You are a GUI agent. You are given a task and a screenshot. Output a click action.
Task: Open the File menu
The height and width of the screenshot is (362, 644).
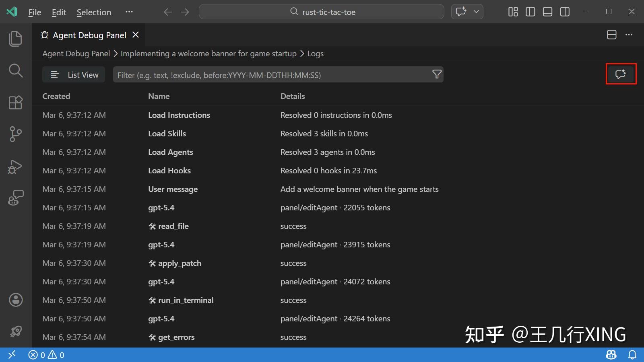[x=35, y=12]
